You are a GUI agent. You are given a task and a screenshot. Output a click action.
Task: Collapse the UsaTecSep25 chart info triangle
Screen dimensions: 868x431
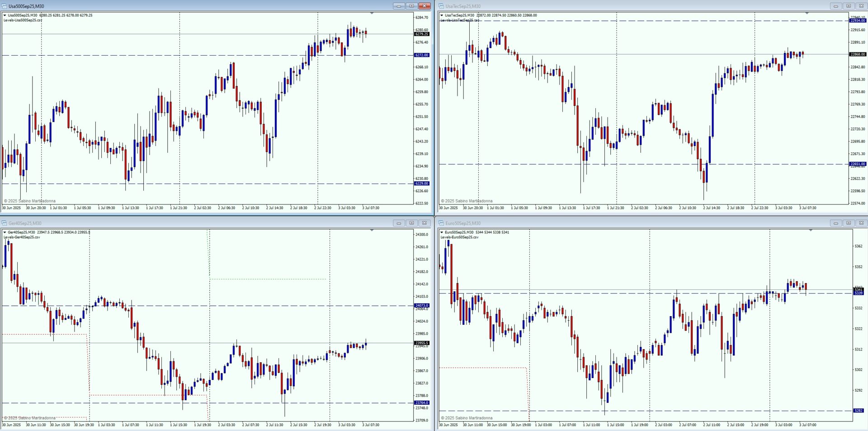[442, 15]
